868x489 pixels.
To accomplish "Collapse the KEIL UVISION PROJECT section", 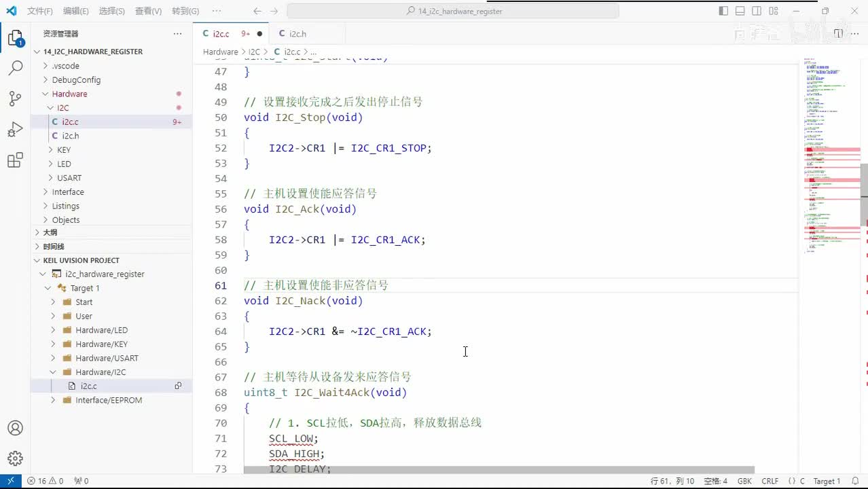I will coord(81,260).
